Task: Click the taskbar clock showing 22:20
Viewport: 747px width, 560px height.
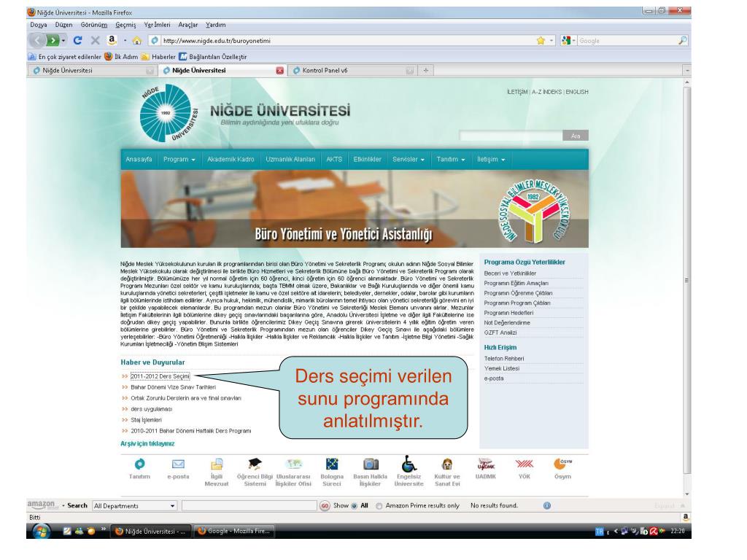Action: (678, 531)
